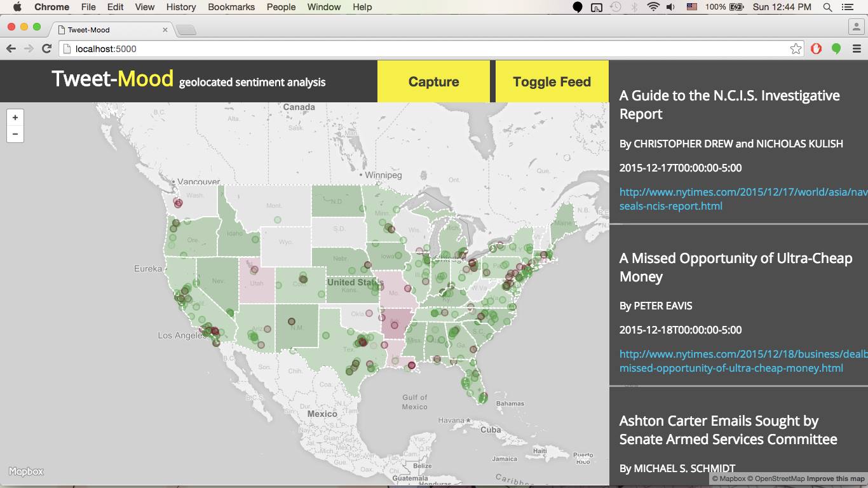This screenshot has width=868, height=488.
Task: Click the volume speaker icon
Action: tap(671, 7)
